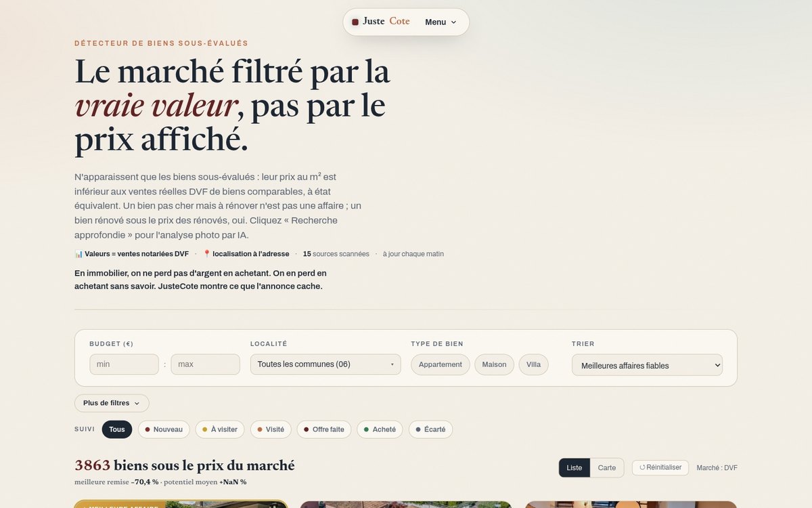Toggle the Maison property type chip
The image size is (812, 508).
[494, 364]
